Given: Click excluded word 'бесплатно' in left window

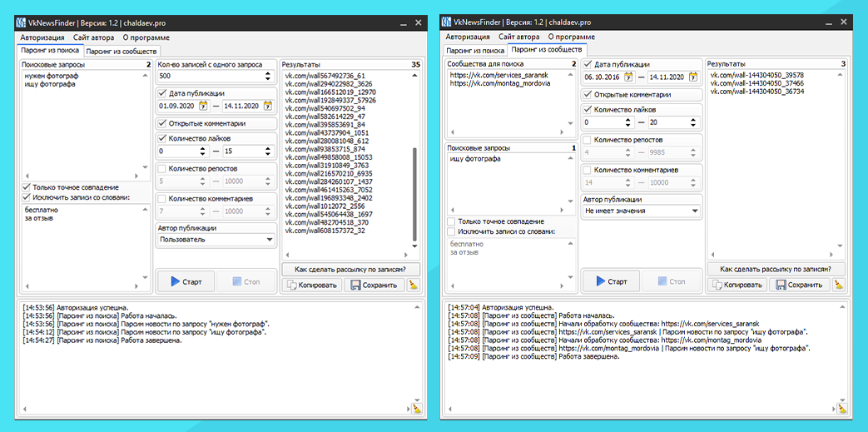Looking at the screenshot, I should pos(41,210).
